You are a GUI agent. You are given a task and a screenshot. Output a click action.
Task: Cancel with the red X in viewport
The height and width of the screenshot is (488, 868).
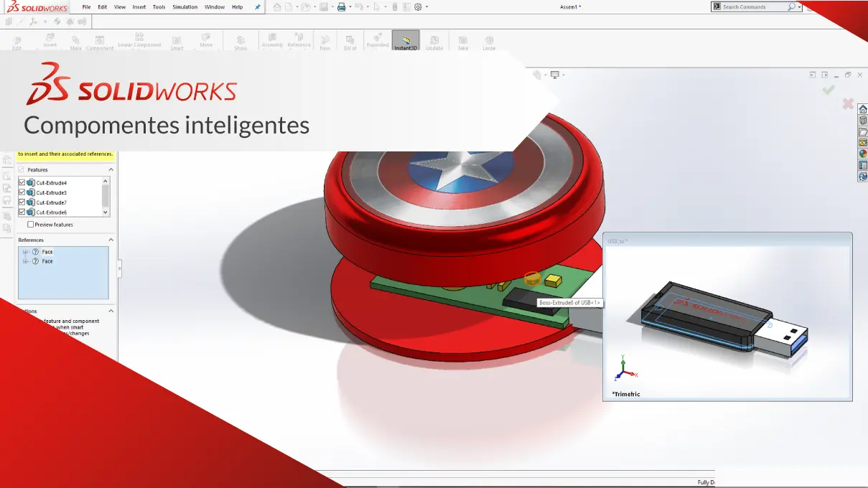[848, 104]
